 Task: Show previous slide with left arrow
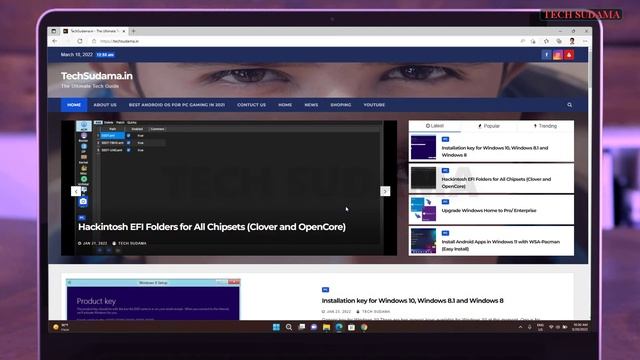coord(76,191)
